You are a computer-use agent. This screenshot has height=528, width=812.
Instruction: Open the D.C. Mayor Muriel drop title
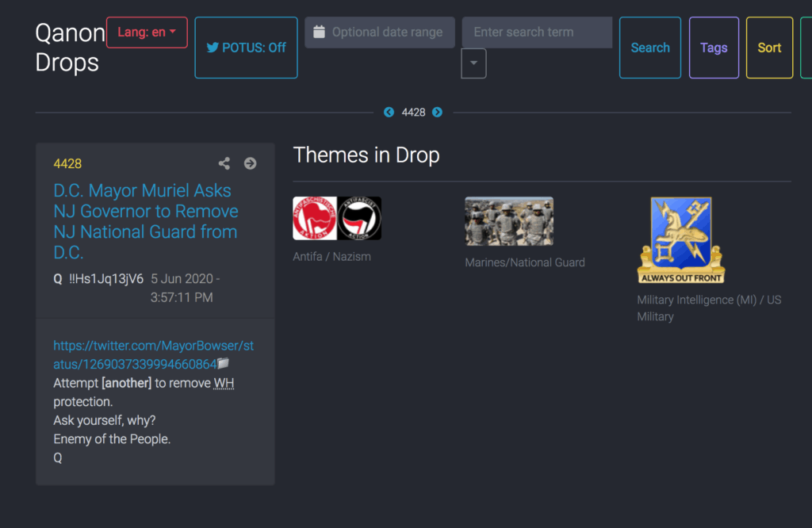click(x=146, y=221)
